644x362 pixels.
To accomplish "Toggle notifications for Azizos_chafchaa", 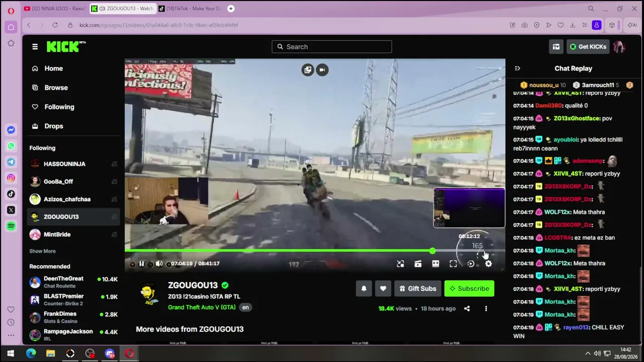I will (x=114, y=199).
